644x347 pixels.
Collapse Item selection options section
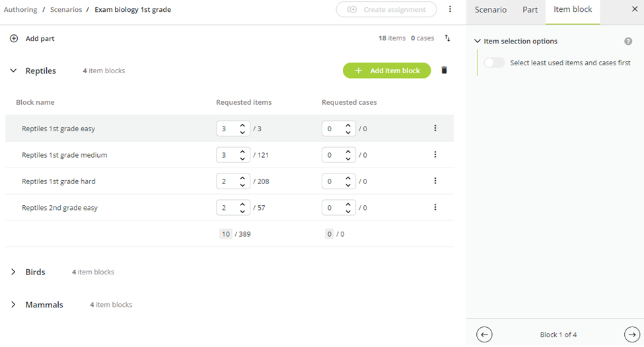click(x=478, y=41)
